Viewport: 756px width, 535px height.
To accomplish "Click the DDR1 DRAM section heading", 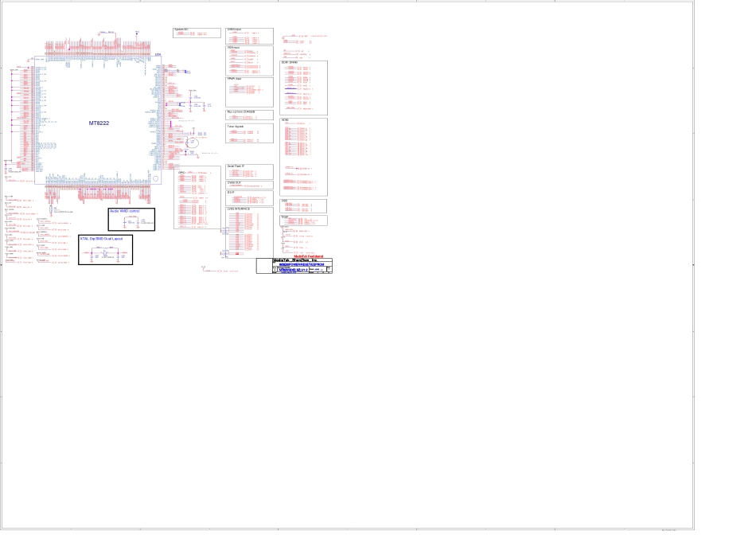I will pos(290,62).
